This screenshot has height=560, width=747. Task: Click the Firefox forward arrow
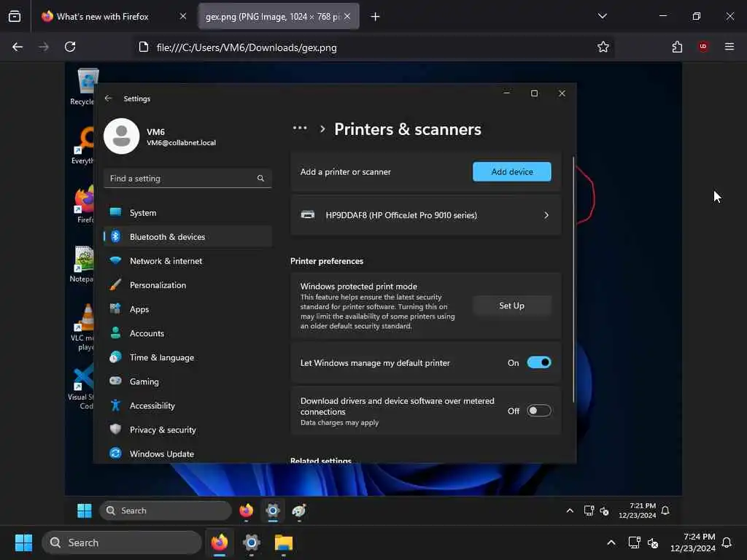[44, 47]
